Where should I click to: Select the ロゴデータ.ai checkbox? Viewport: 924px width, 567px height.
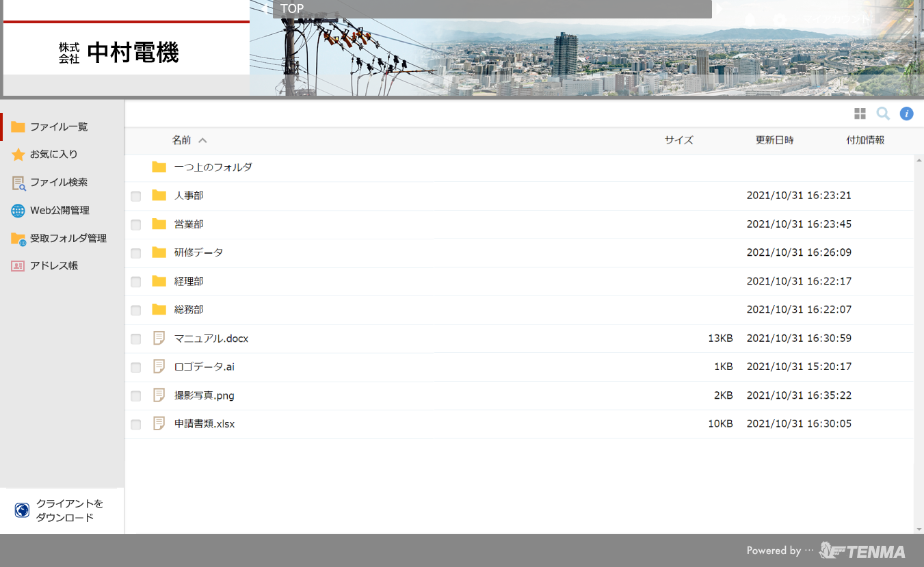coord(136,367)
